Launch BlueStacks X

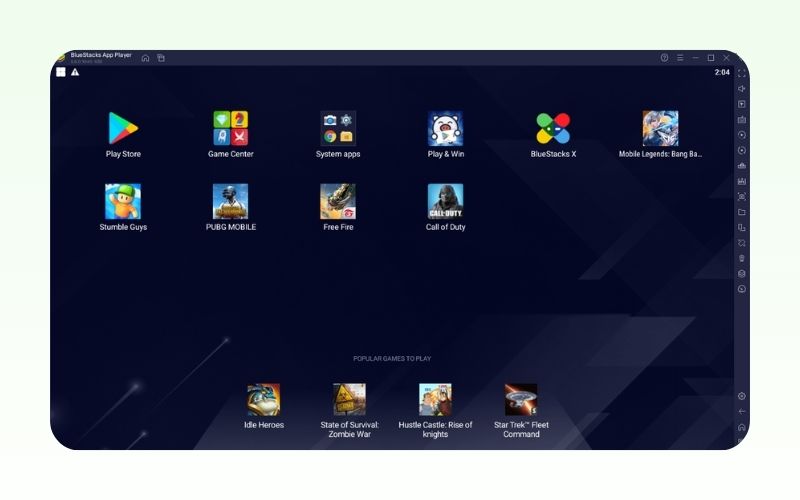[x=553, y=128]
